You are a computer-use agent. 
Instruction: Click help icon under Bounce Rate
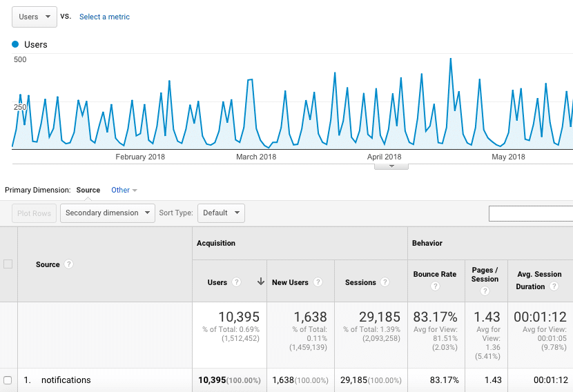click(435, 286)
